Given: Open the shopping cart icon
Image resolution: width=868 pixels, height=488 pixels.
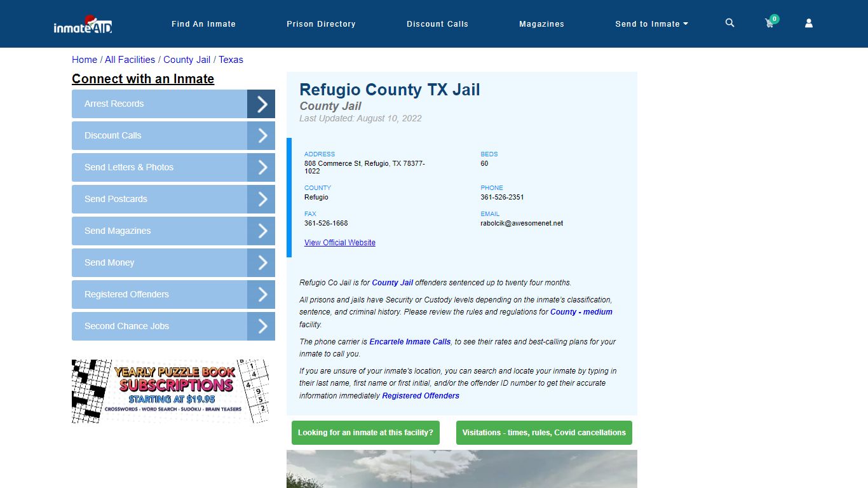Looking at the screenshot, I should coord(770,23).
